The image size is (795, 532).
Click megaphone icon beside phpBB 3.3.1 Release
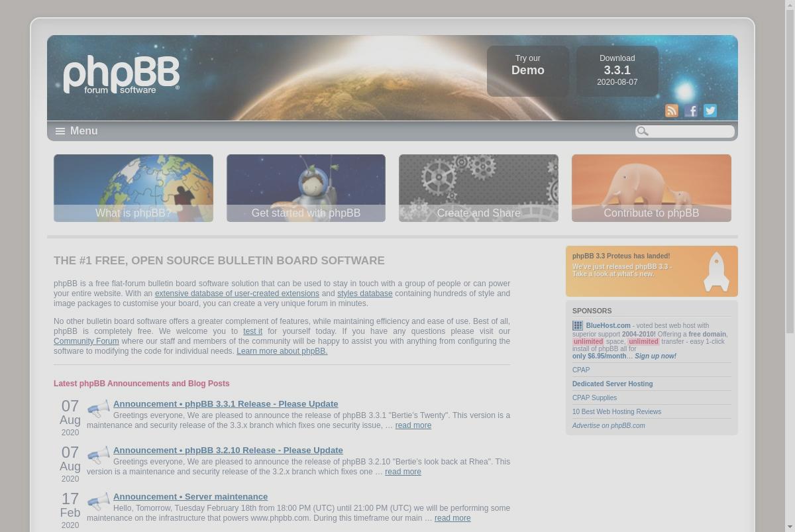tap(99, 407)
